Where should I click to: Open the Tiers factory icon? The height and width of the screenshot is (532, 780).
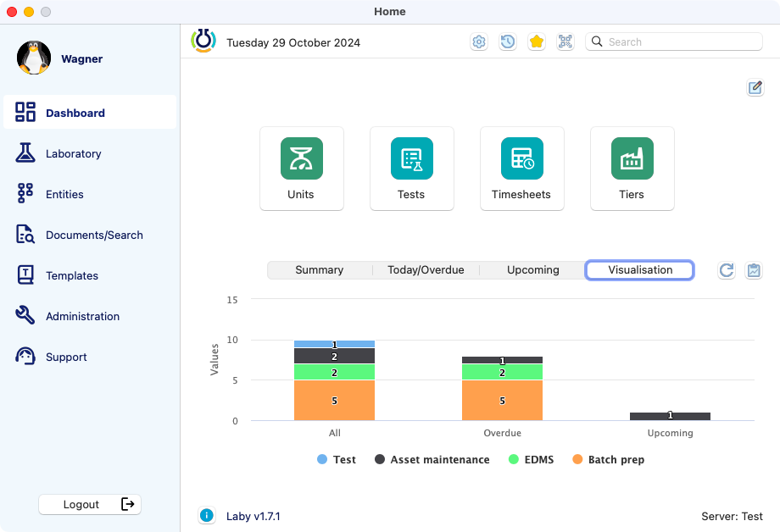click(x=632, y=158)
